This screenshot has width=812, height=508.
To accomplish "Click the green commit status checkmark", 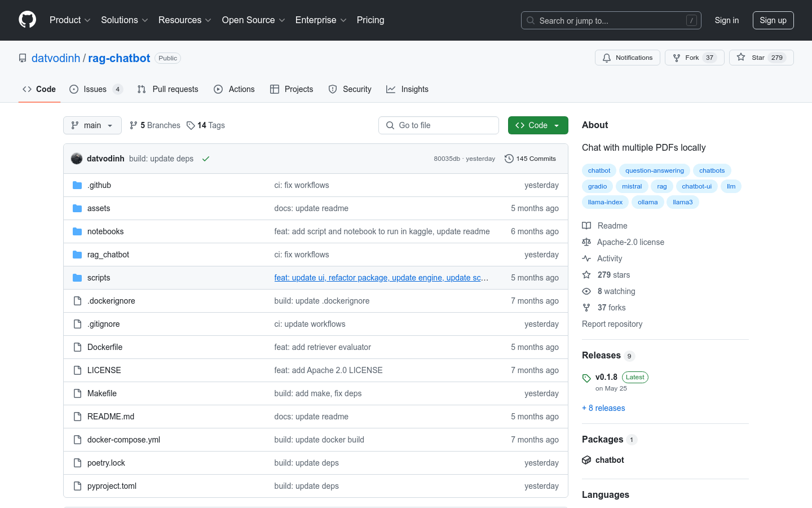I will pyautogui.click(x=206, y=159).
